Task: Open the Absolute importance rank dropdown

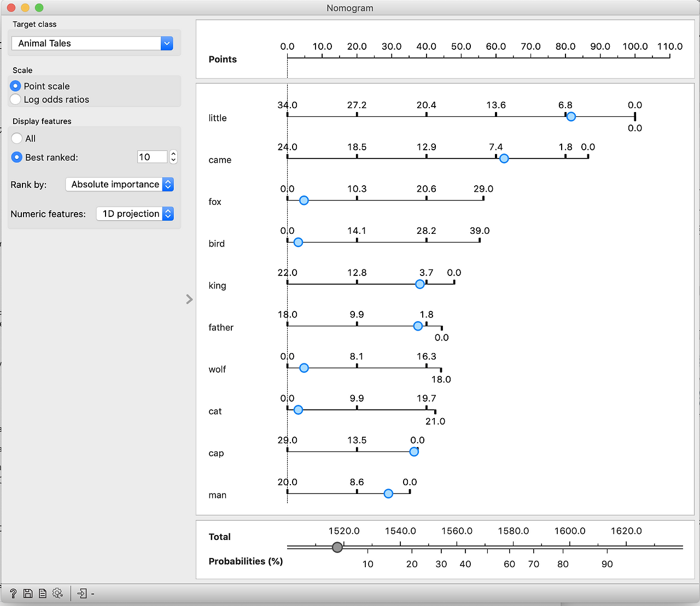Action: (x=119, y=184)
